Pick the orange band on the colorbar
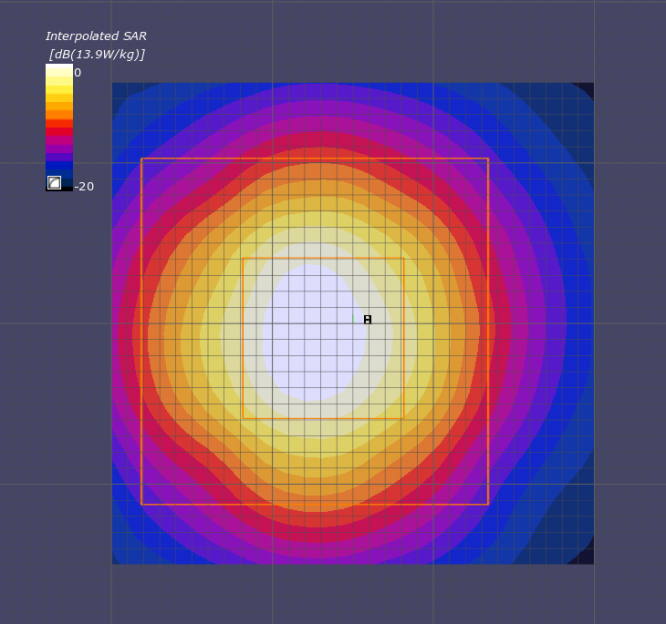666x624 pixels. click(59, 115)
